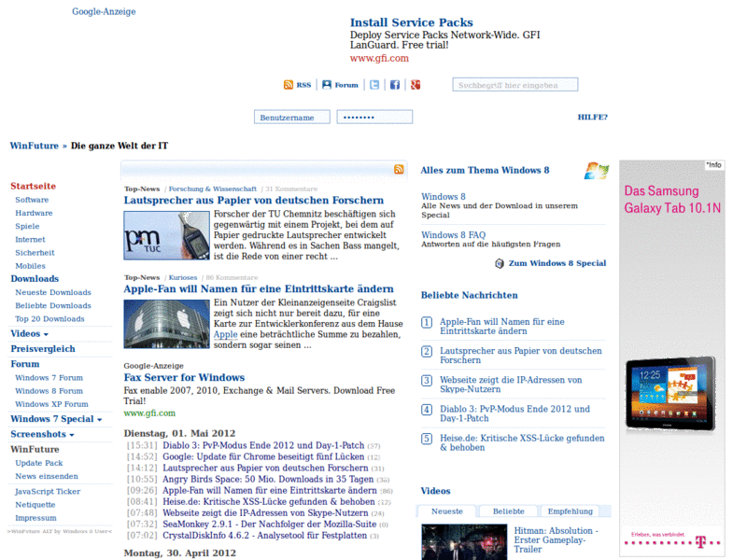The image size is (747, 560).
Task: Expand the Windows 7 Special menu
Action: coord(100,420)
